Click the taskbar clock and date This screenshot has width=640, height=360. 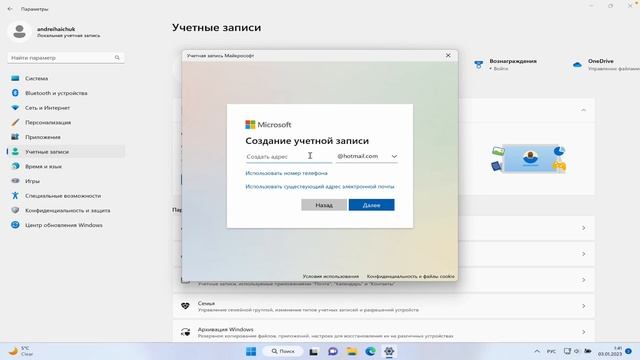click(610, 351)
